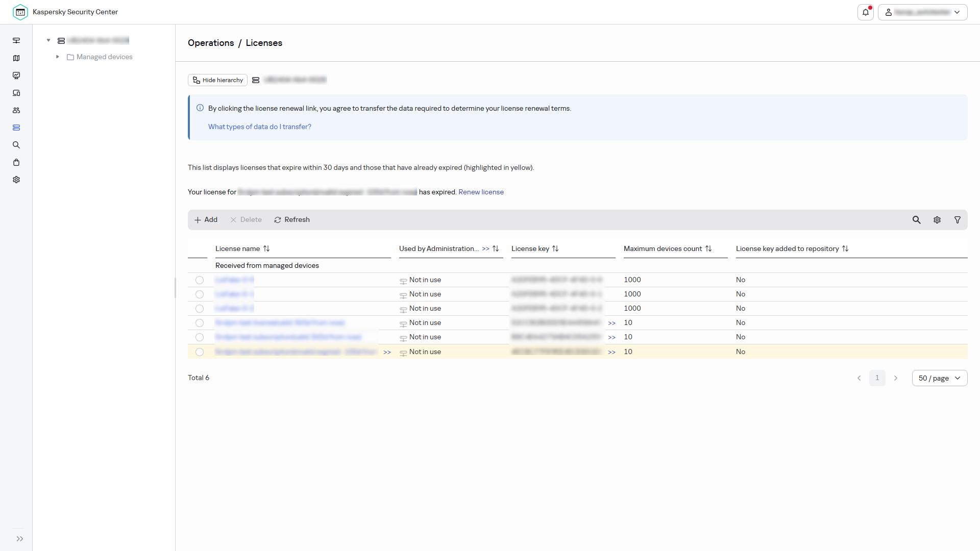Open the book icon in the sidebar
The image size is (980, 551).
tap(16, 58)
